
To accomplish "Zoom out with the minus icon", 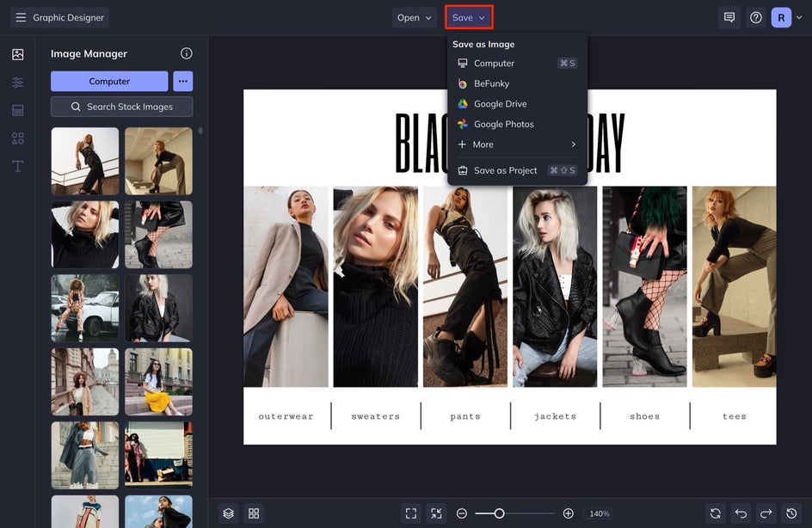I will tap(462, 513).
